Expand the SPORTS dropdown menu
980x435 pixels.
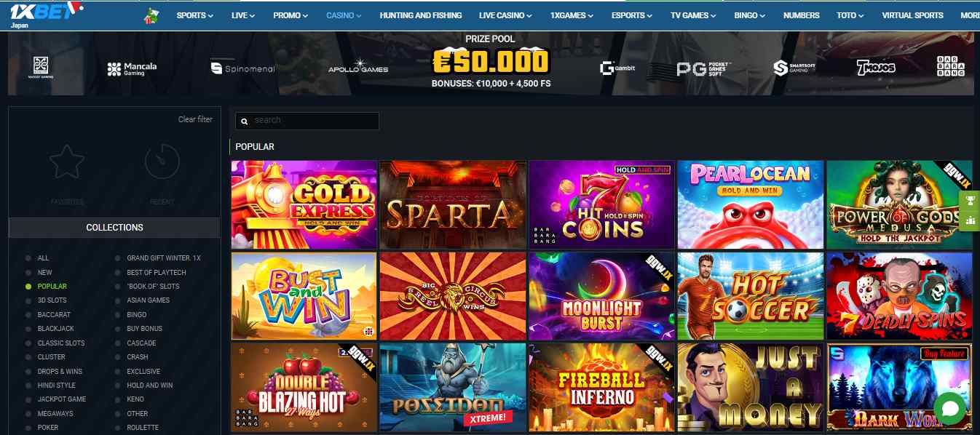tap(194, 15)
